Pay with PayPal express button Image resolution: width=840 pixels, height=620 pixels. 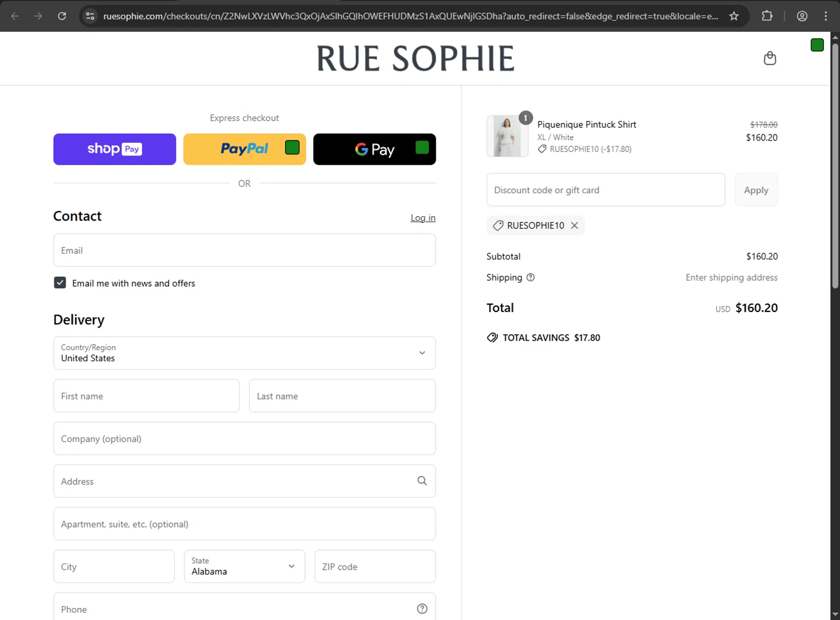coord(245,149)
